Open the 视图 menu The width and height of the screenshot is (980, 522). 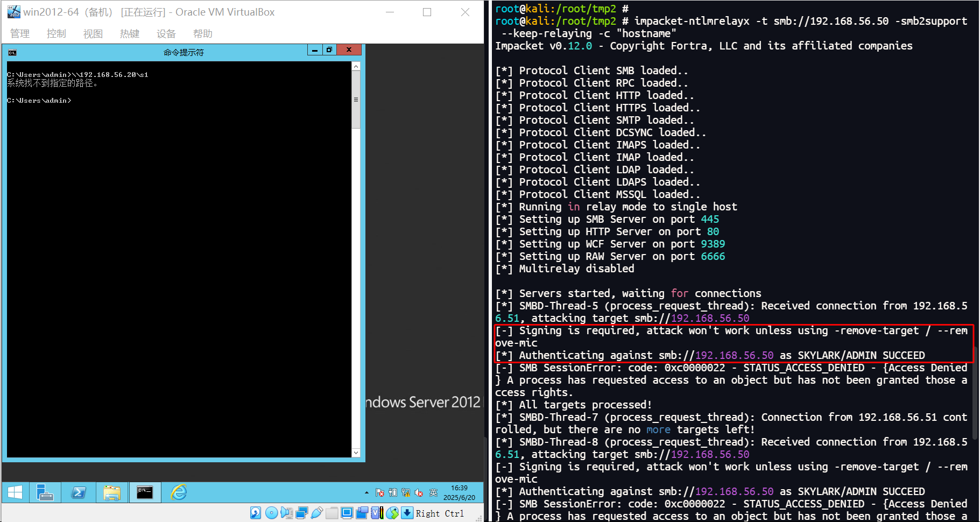coord(93,34)
